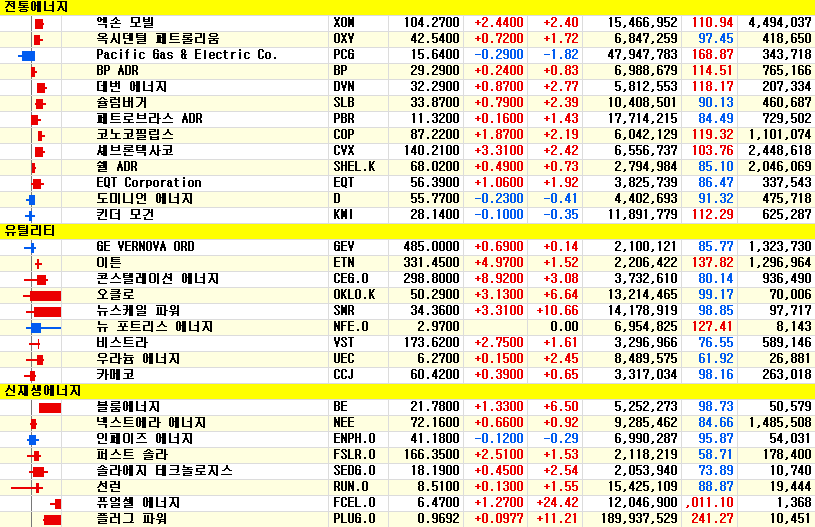Select 플러그 파워 stock name
Screen dimensions: 815x527
(x=132, y=519)
